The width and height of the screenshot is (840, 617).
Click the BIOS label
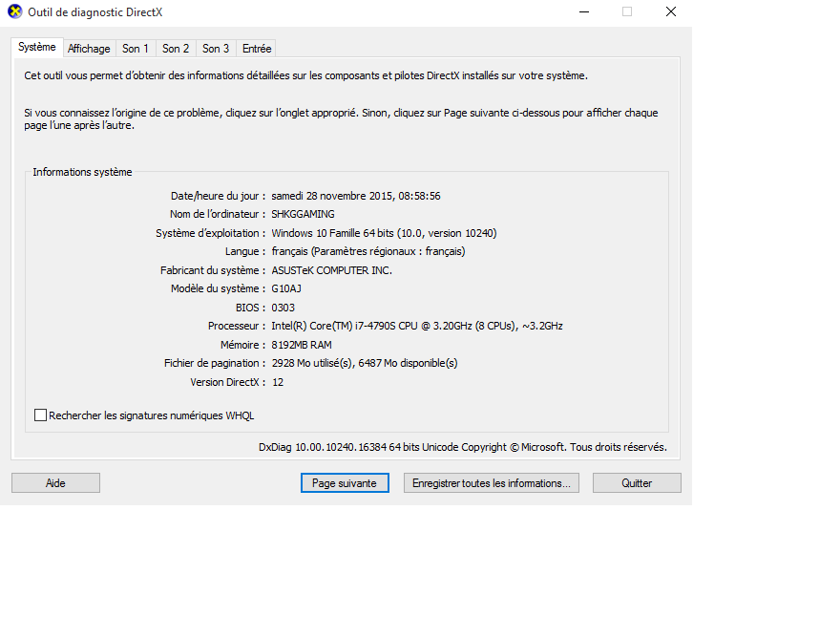pos(251,308)
